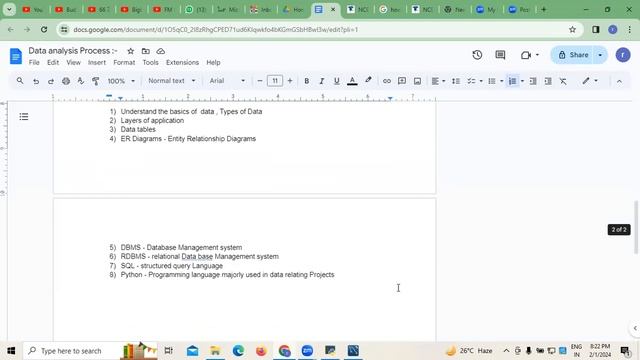Open the Google Docs home icon
The height and width of the screenshot is (360, 640).
[16, 56]
